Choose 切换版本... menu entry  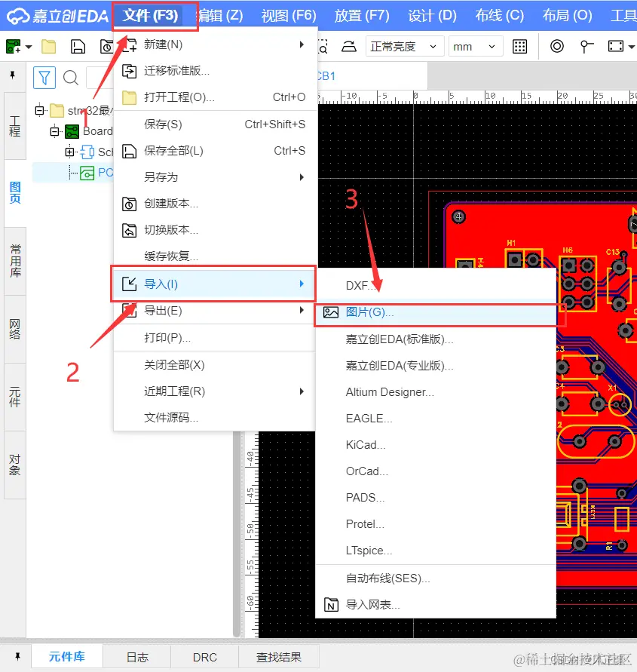(216, 230)
